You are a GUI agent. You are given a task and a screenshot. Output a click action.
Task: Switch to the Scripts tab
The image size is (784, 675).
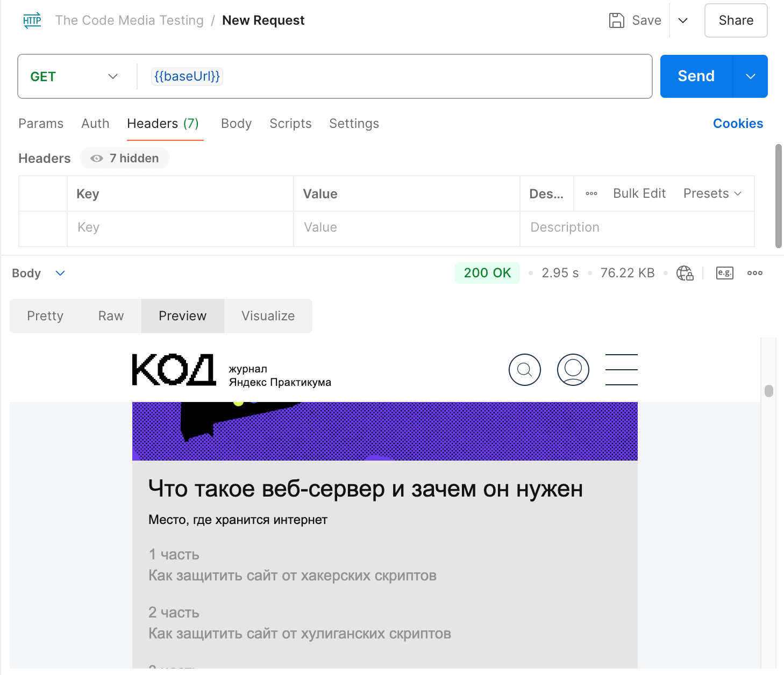tap(290, 124)
